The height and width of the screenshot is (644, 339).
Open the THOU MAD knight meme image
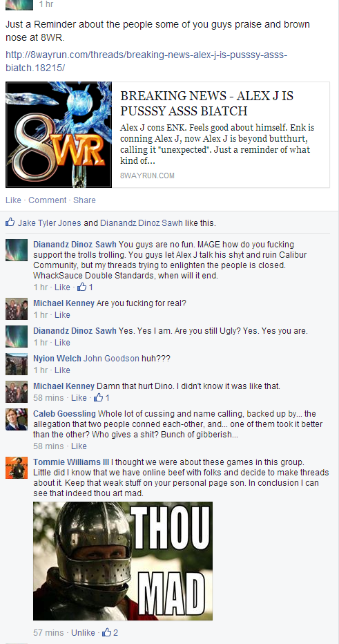click(x=123, y=560)
